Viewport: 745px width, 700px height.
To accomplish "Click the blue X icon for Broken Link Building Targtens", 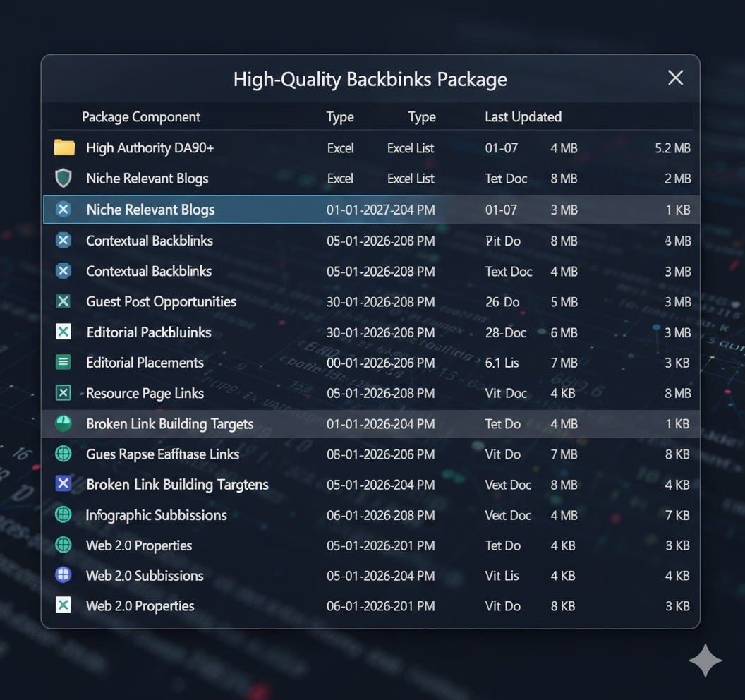I will [x=63, y=484].
